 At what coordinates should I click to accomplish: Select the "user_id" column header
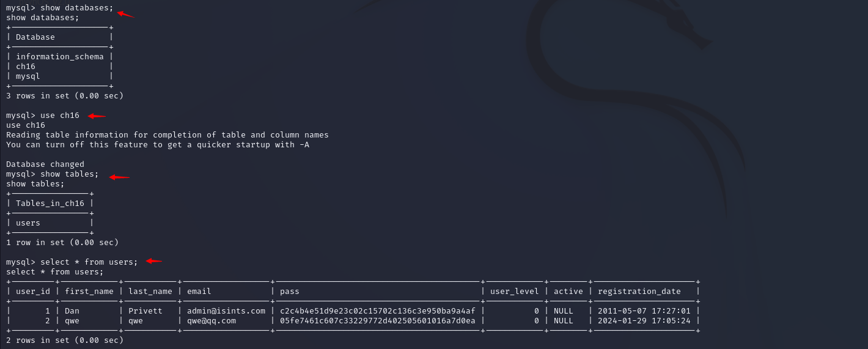pos(33,291)
